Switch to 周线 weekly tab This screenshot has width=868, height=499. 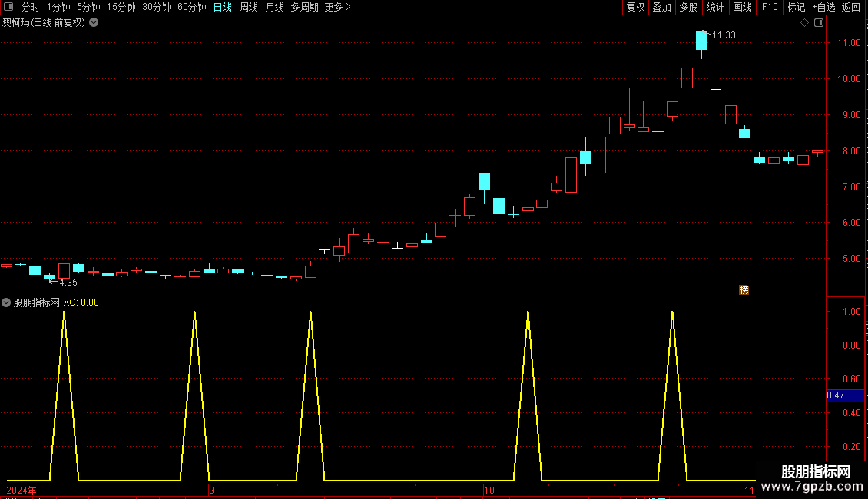tap(249, 7)
